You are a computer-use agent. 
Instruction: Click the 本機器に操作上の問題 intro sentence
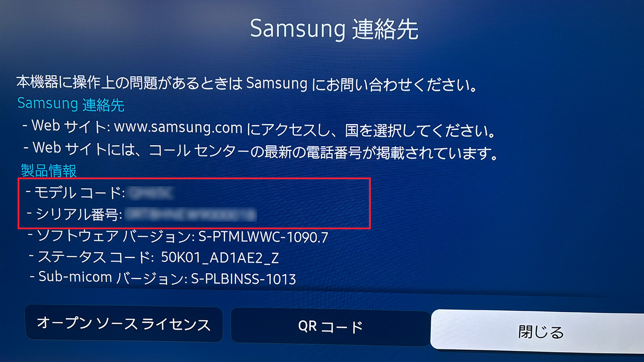247,83
